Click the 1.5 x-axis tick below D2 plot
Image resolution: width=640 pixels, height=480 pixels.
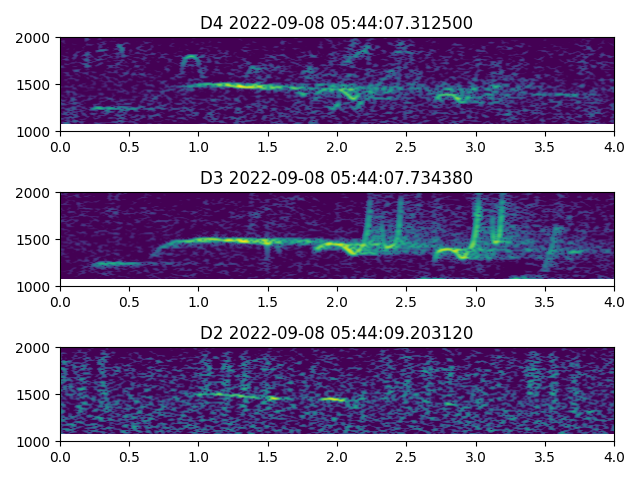(x=268, y=457)
